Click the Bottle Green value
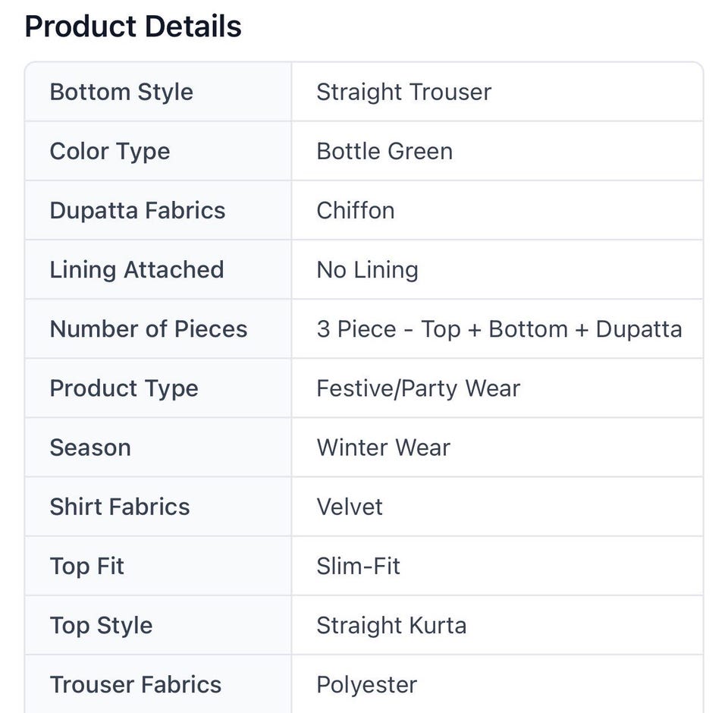 coord(384,152)
